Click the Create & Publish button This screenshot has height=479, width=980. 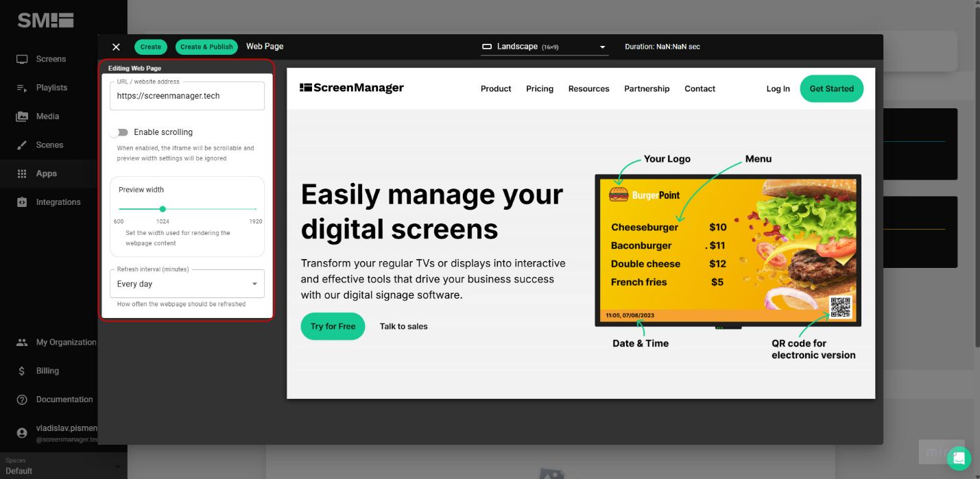click(206, 47)
